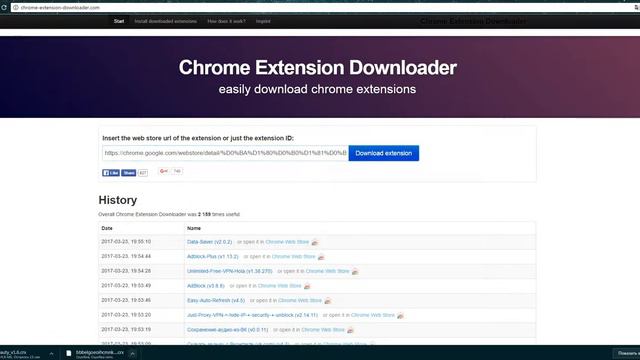Click the show all downloads button
The image size is (640, 360).
[627, 353]
